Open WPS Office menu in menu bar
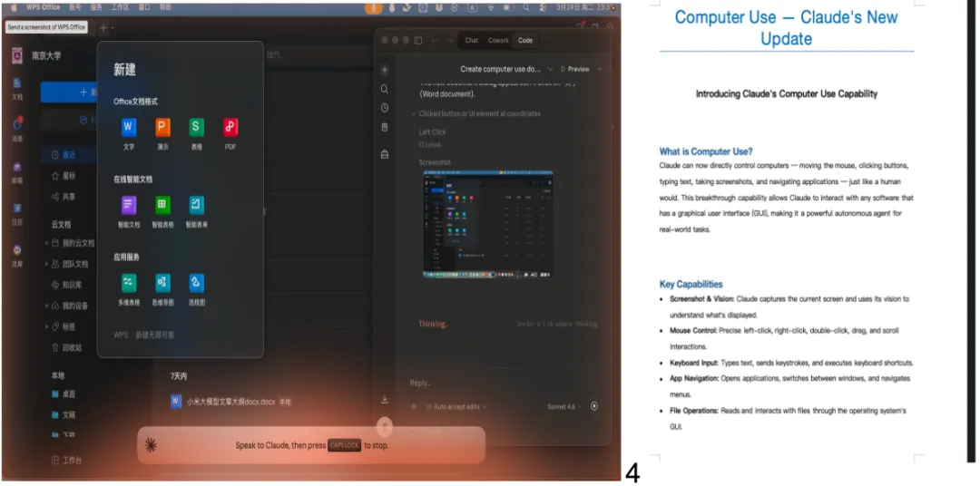The height and width of the screenshot is (486, 980). pyautogui.click(x=44, y=7)
